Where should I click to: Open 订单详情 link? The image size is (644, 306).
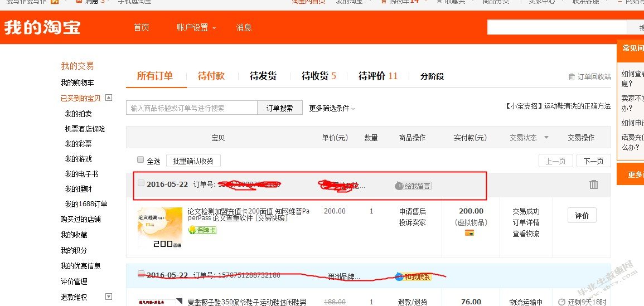526,222
